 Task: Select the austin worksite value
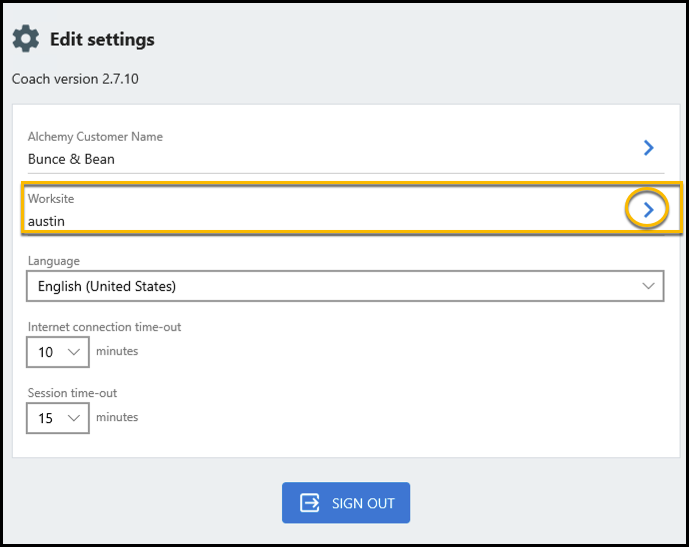click(x=46, y=221)
